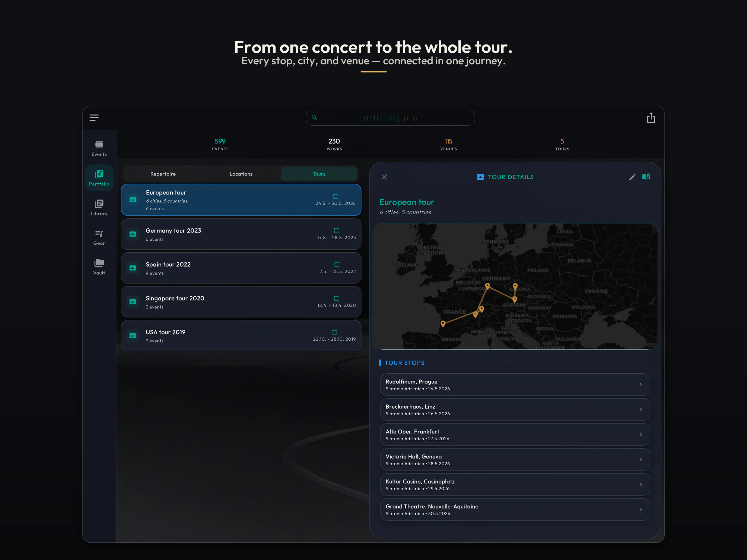
Task: Expand the Brucknerhaus, Linz stop chevron
Action: click(640, 409)
